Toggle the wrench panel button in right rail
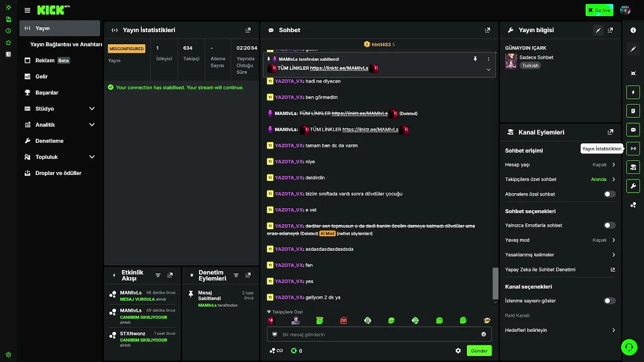 [633, 186]
